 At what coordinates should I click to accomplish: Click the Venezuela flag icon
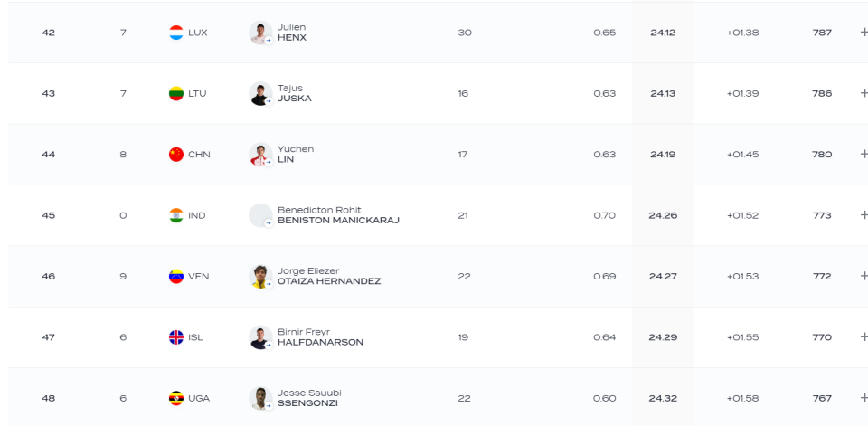(x=176, y=277)
